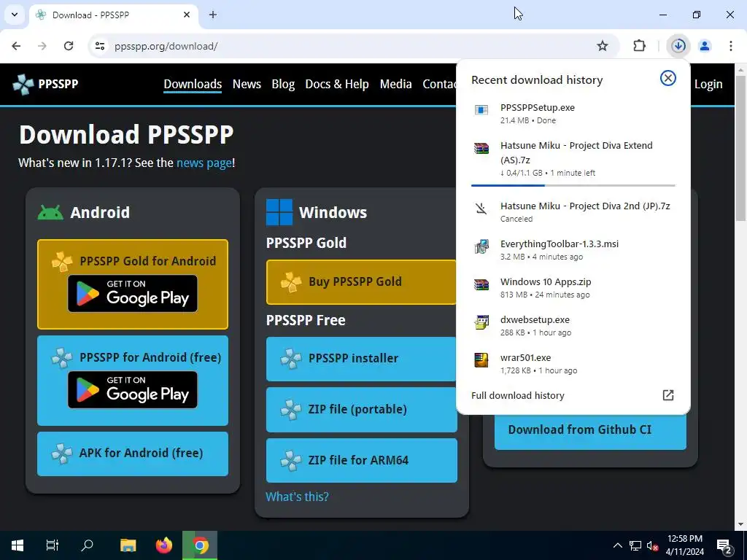Click the PPSSPPSetup.exe file icon

coord(481,110)
